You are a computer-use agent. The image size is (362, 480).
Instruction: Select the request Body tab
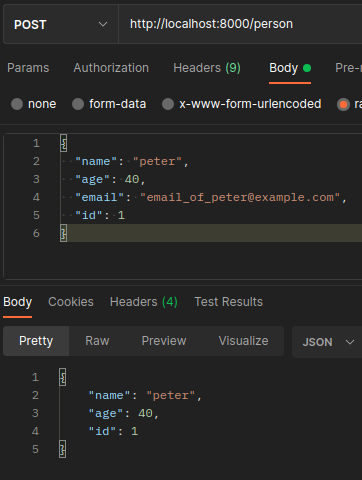(x=290, y=68)
